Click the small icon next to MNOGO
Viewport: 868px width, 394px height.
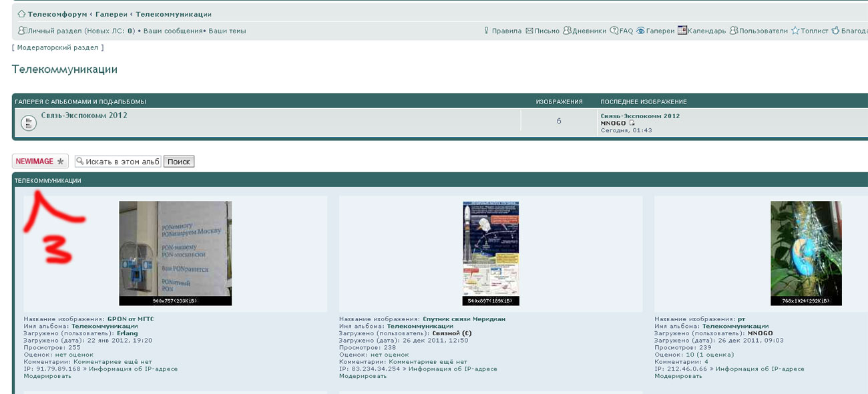pyautogui.click(x=632, y=123)
